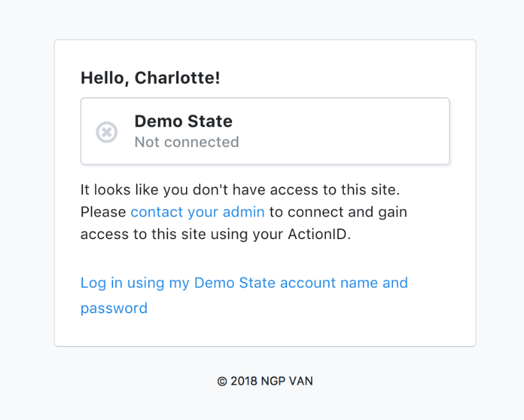Click the Not connected status label
Viewport: 524px width, 420px height.
click(x=186, y=142)
